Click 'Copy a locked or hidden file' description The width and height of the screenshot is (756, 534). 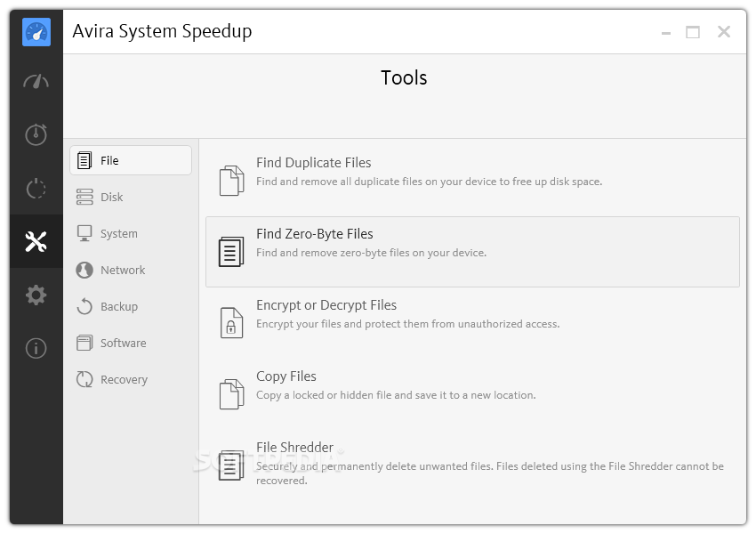point(396,395)
